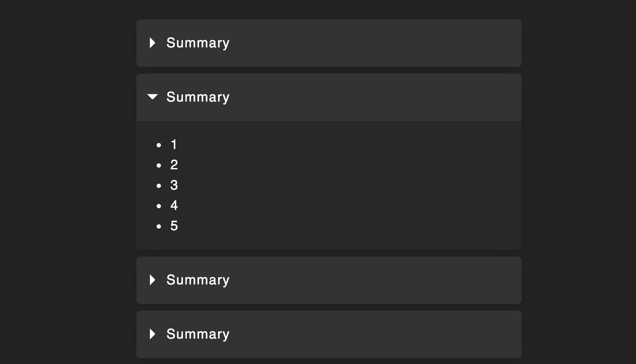Expand the third Summary using its arrow

click(x=152, y=280)
